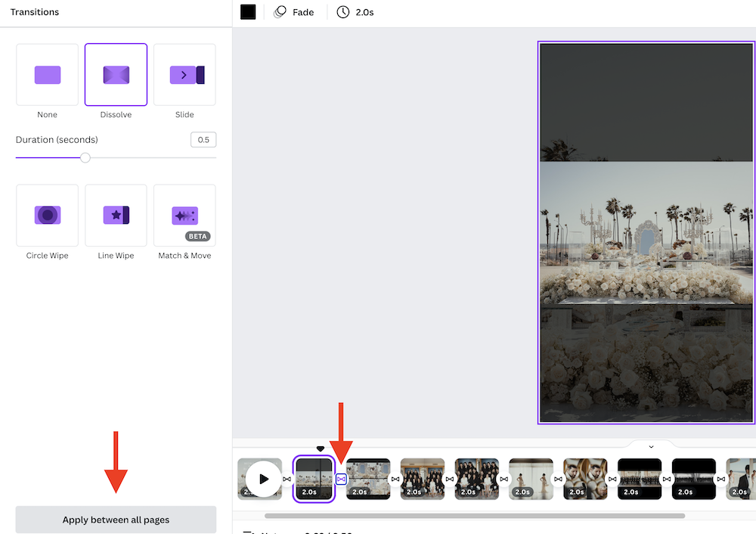Expand the last transition marker on the right
This screenshot has width=756, height=534.
coord(720,479)
